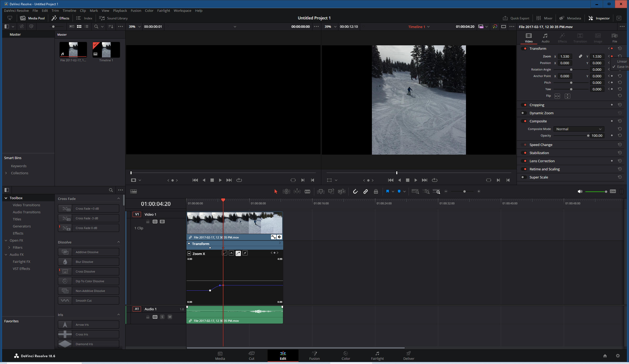Open curve editor on video clip
Image resolution: width=629 pixels, height=364 pixels.
273,237
